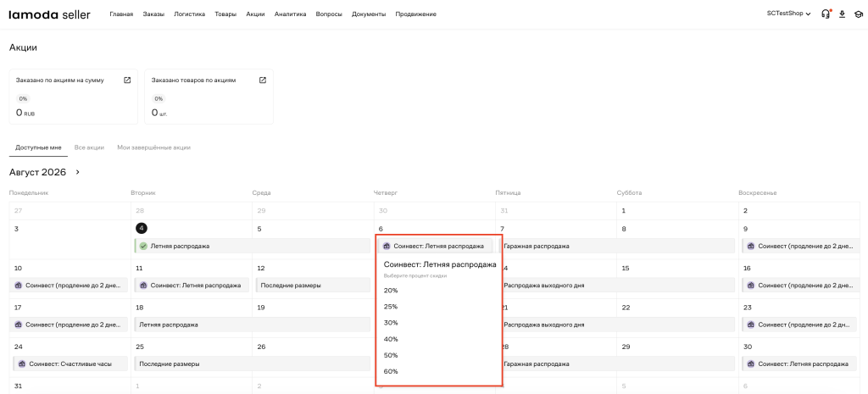Click the 'Выберите процент скидки' hint text
This screenshot has width=868, height=394.
click(x=415, y=275)
